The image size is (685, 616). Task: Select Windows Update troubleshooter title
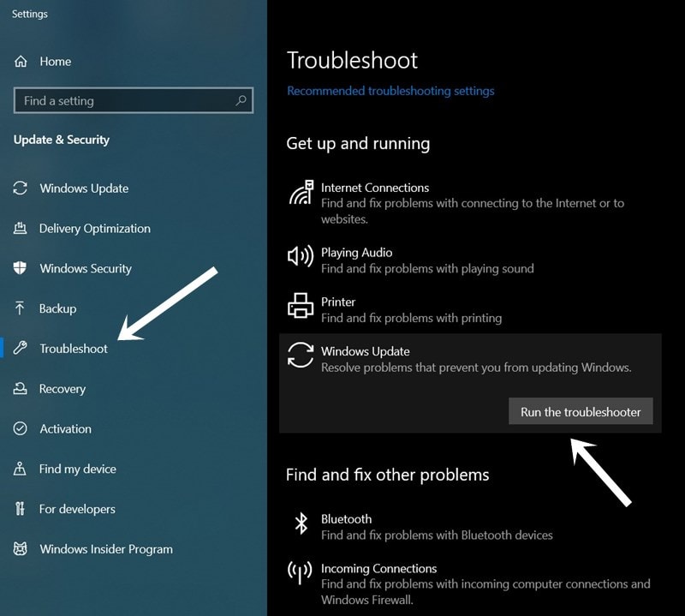point(366,351)
